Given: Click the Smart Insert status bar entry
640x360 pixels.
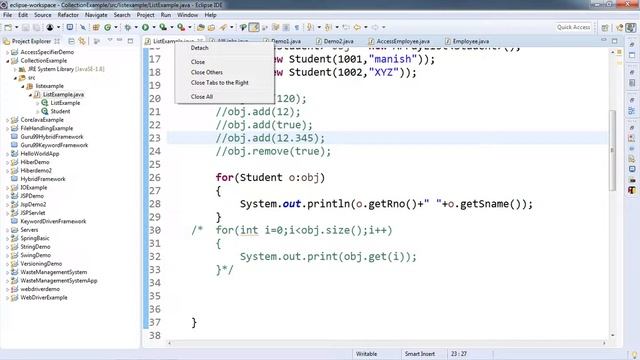Looking at the screenshot, I should click(420, 354).
